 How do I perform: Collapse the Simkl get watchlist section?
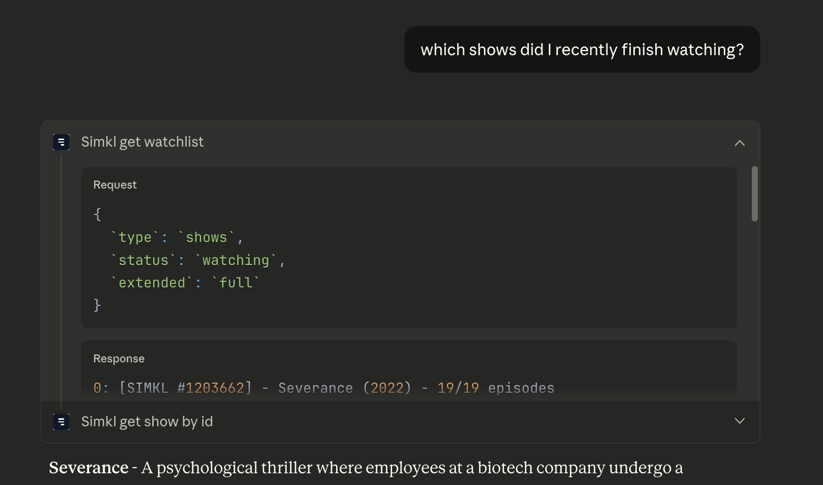740,143
